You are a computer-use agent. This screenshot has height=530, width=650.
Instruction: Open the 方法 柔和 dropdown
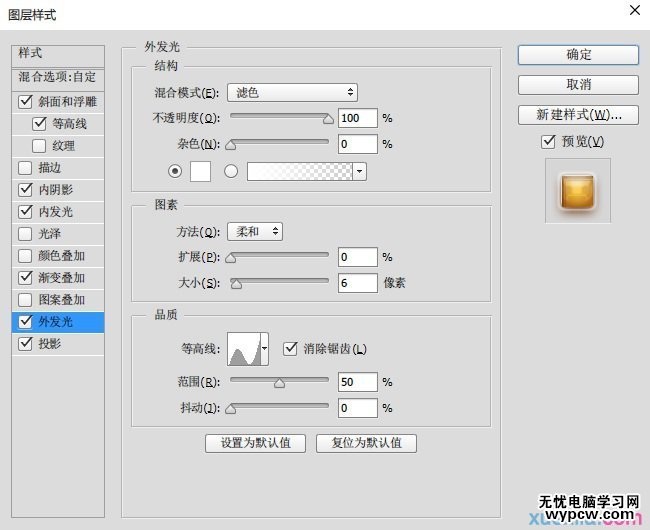255,232
